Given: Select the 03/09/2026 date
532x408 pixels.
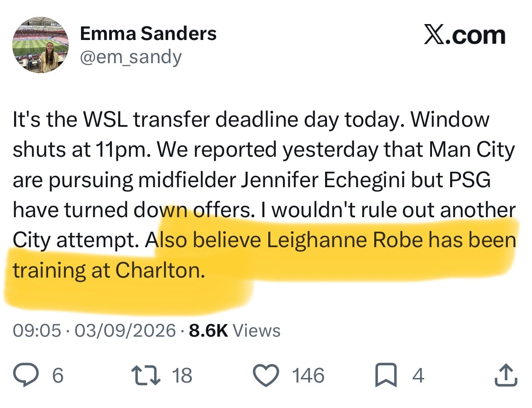Looking at the screenshot, I should (x=125, y=330).
